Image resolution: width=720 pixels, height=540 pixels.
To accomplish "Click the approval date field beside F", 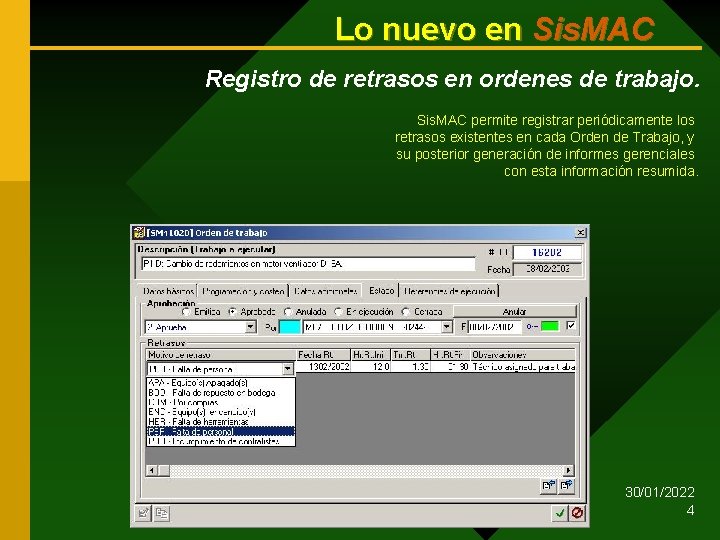I will click(495, 327).
